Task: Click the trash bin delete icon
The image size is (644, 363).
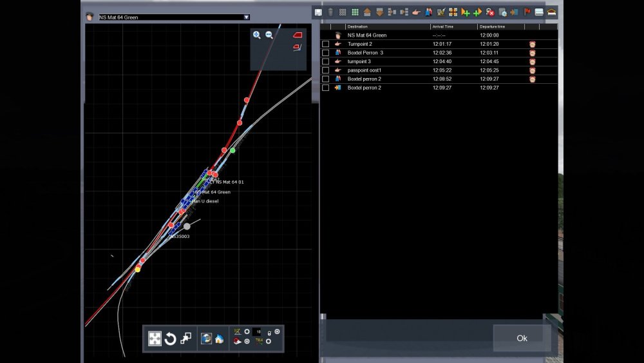Action: (330, 12)
